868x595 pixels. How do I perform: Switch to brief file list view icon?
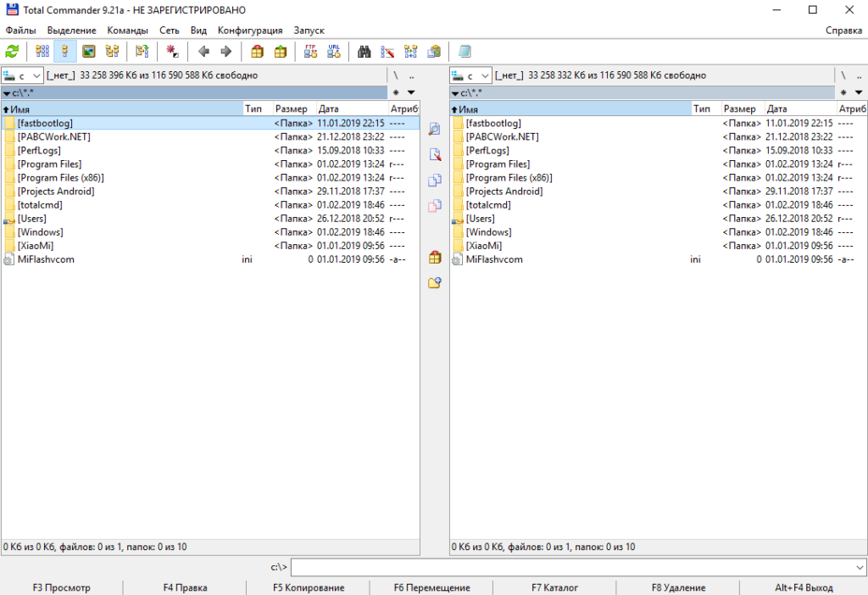click(x=42, y=52)
